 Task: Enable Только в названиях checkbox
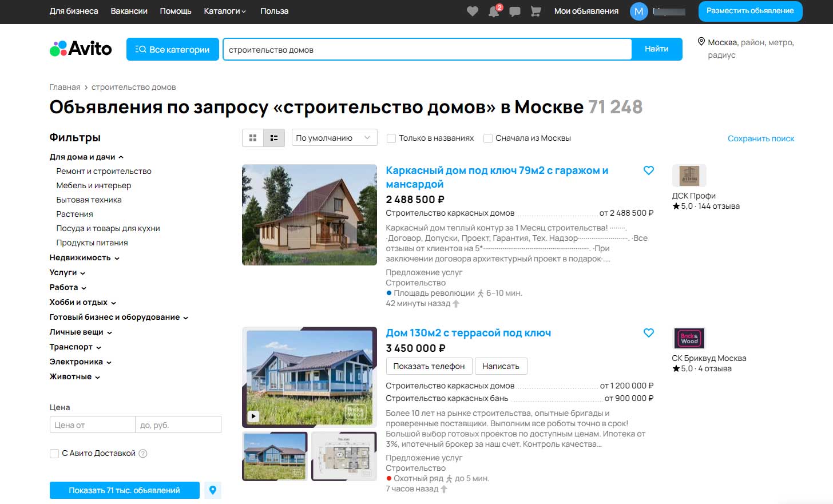pos(391,138)
